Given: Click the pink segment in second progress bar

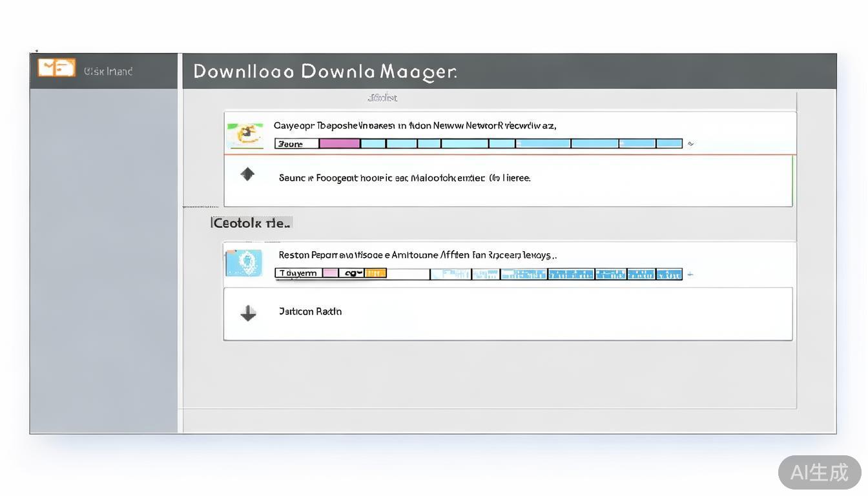Looking at the screenshot, I should point(330,273).
